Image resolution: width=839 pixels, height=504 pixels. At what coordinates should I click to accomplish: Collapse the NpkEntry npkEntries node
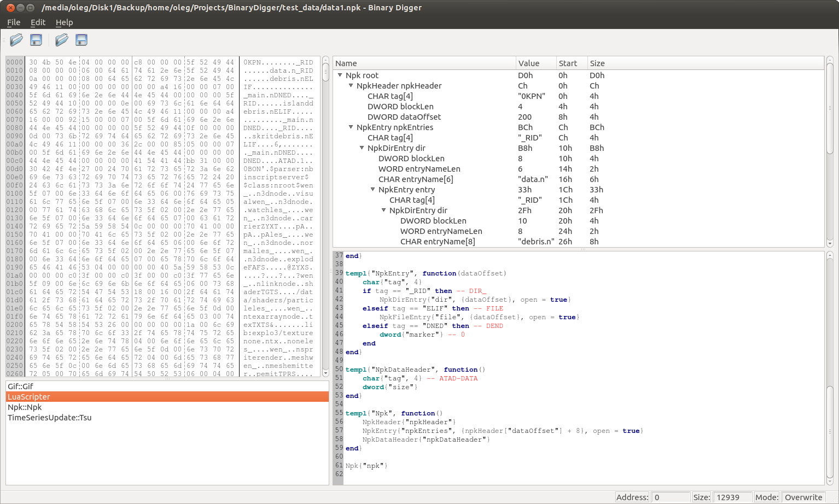tap(351, 127)
